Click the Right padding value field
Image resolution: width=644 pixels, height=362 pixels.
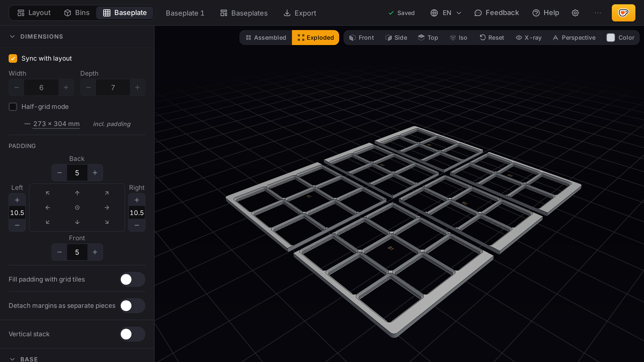click(137, 213)
